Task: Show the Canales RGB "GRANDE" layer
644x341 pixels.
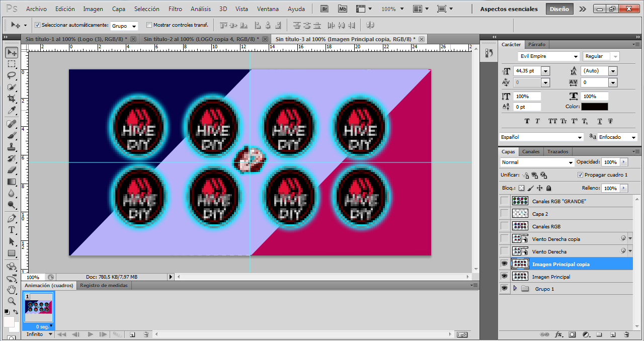Action: 504,201
